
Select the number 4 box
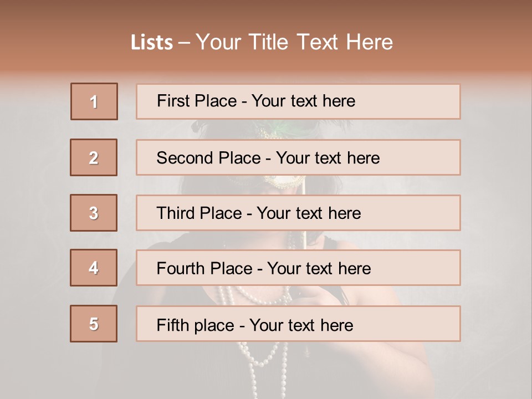coord(94,268)
